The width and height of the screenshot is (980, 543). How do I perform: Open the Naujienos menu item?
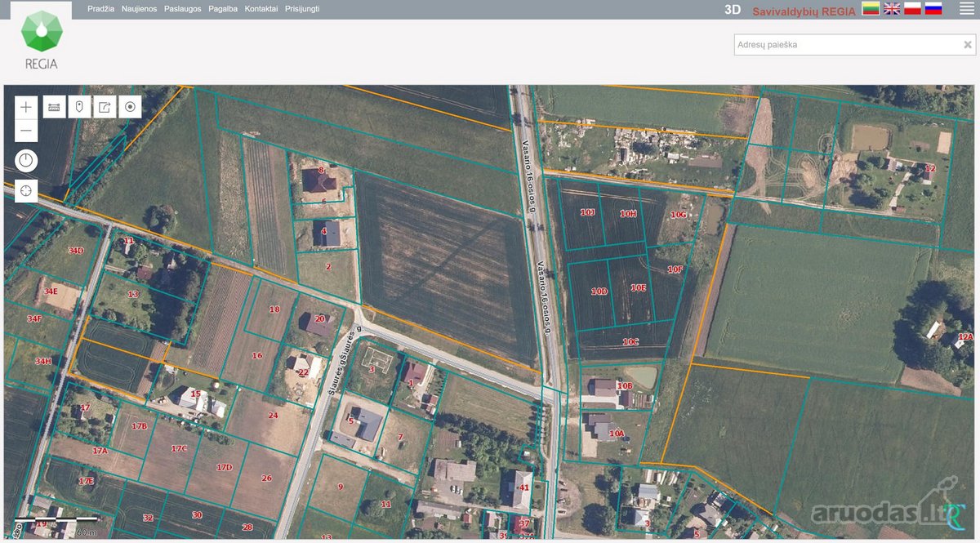140,9
